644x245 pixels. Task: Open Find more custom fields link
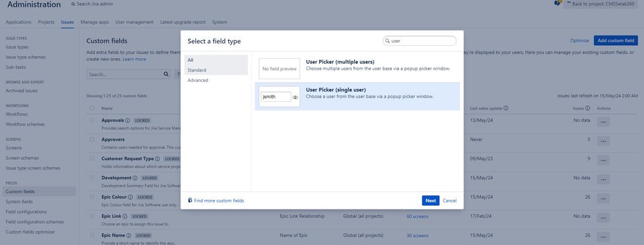(x=219, y=201)
